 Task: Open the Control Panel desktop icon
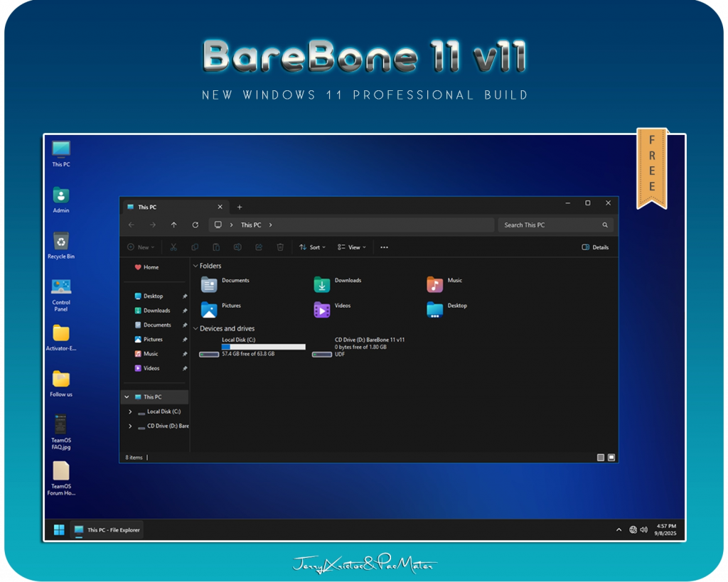point(61,287)
